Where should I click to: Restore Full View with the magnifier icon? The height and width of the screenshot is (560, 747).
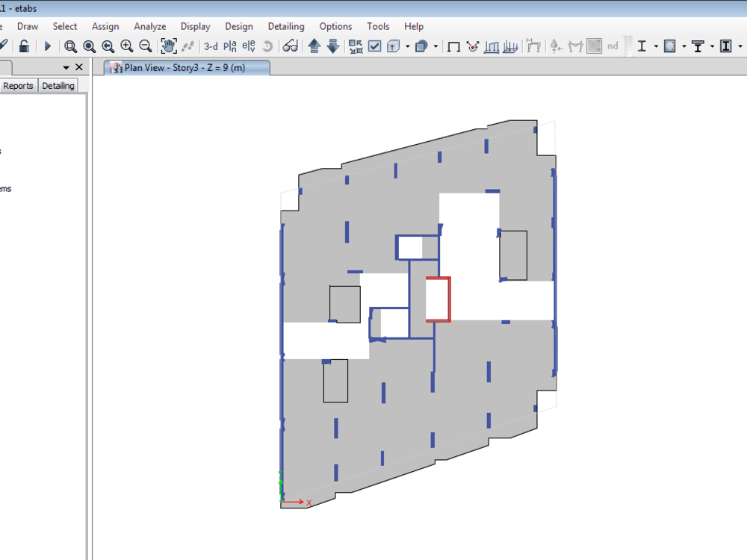pos(89,46)
